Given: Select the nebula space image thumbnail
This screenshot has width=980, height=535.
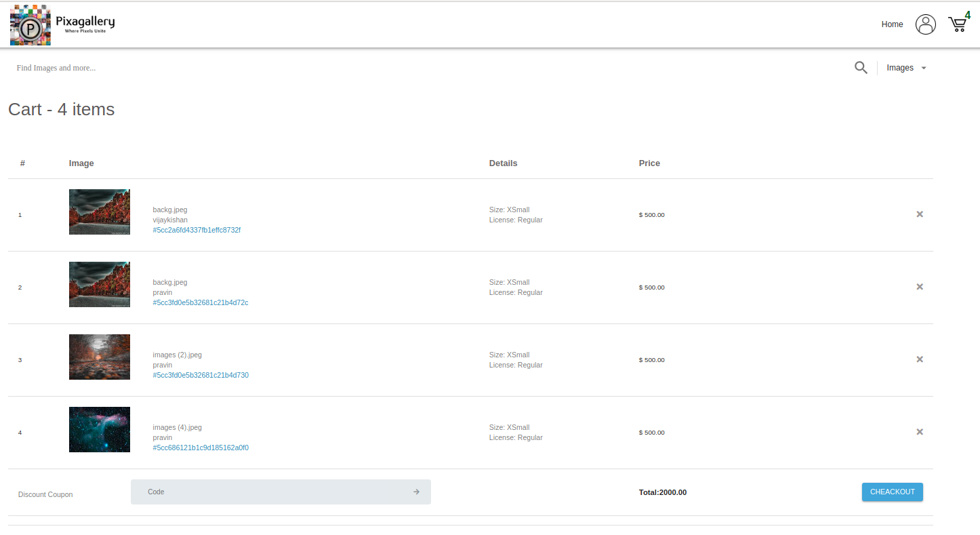Looking at the screenshot, I should 100,430.
